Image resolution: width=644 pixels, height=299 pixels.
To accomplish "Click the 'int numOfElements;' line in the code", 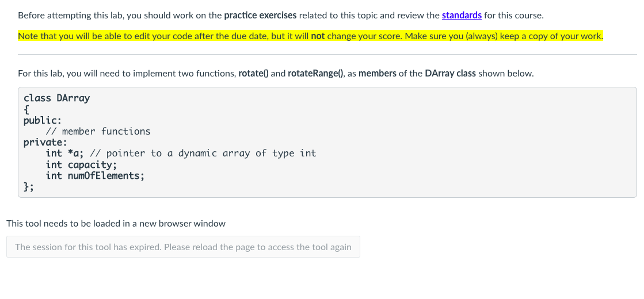I will point(96,175).
